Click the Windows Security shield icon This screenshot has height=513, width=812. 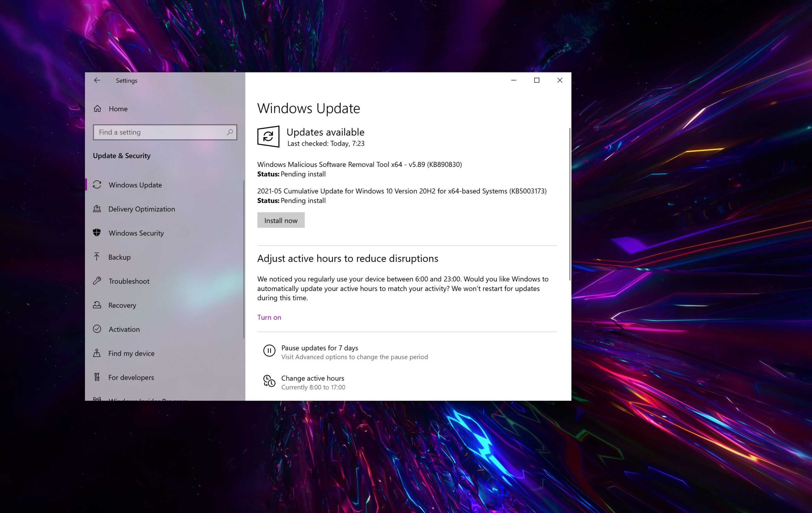pyautogui.click(x=97, y=233)
